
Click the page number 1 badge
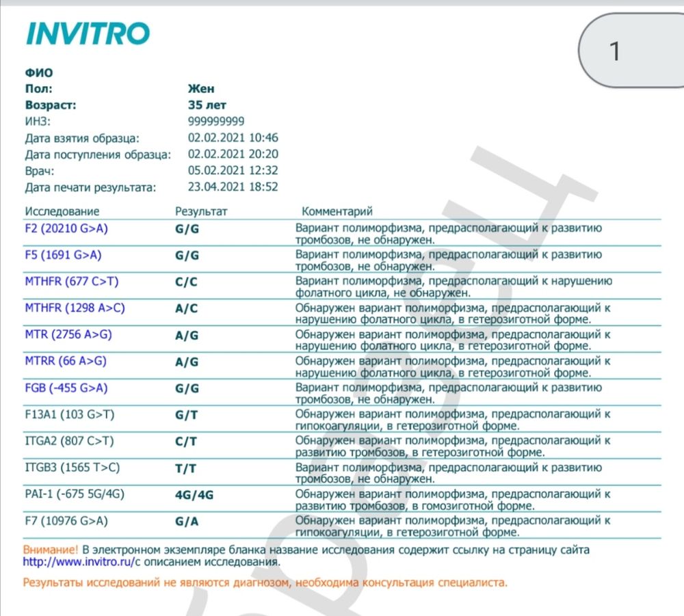click(x=614, y=51)
